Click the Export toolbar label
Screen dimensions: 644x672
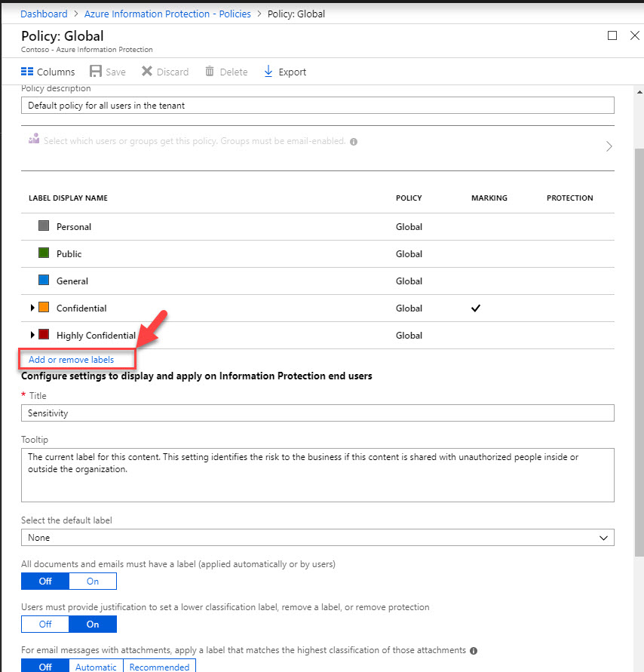[293, 72]
